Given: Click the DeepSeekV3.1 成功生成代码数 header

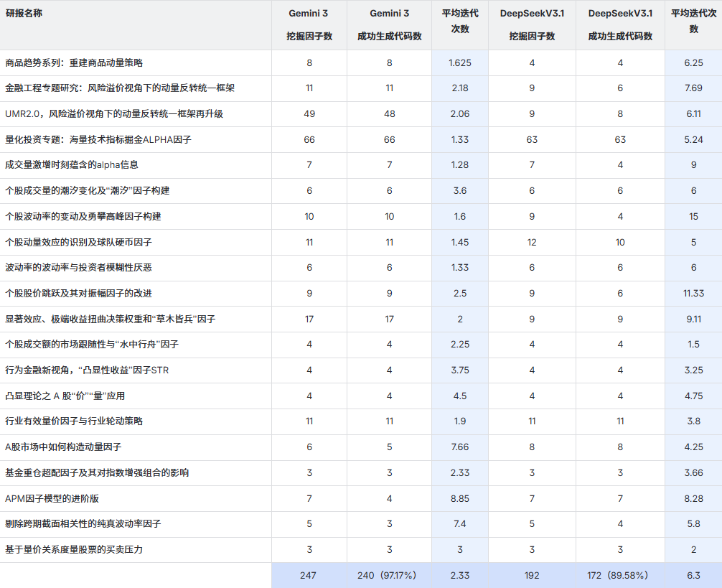Looking at the screenshot, I should point(620,25).
